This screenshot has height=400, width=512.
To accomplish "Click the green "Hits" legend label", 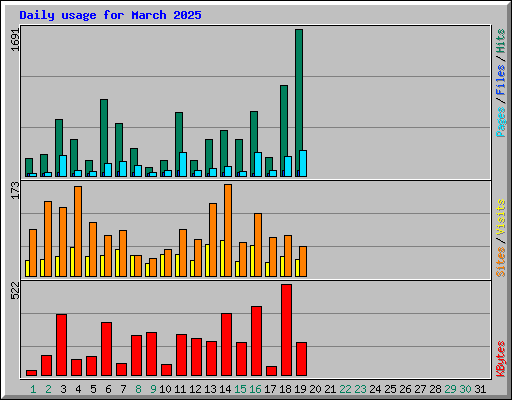I will [x=501, y=41].
